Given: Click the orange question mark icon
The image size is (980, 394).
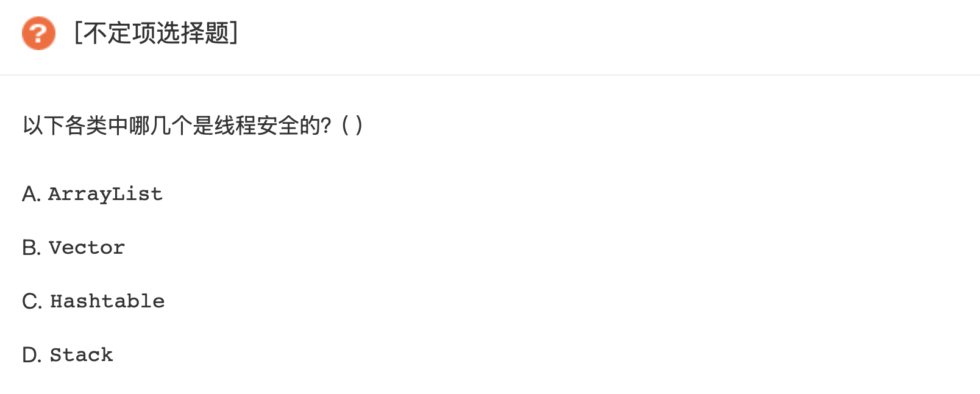Looking at the screenshot, I should point(38,33).
